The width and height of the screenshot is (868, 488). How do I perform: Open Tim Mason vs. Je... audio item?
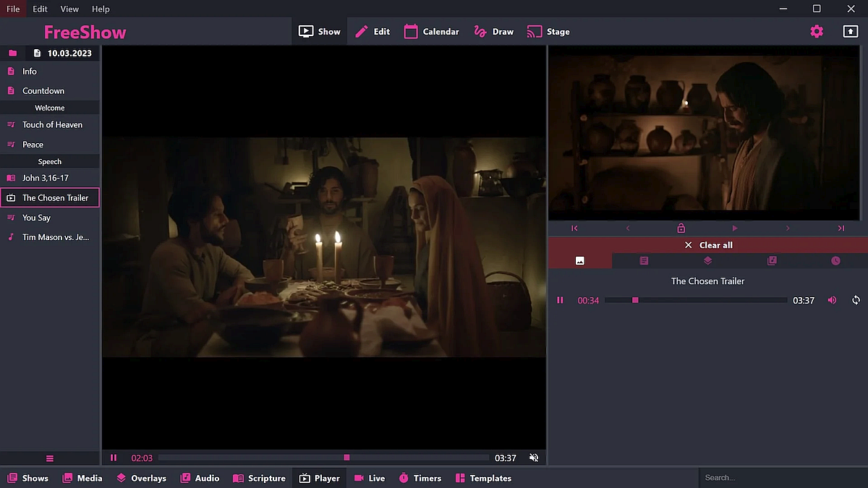(x=50, y=237)
